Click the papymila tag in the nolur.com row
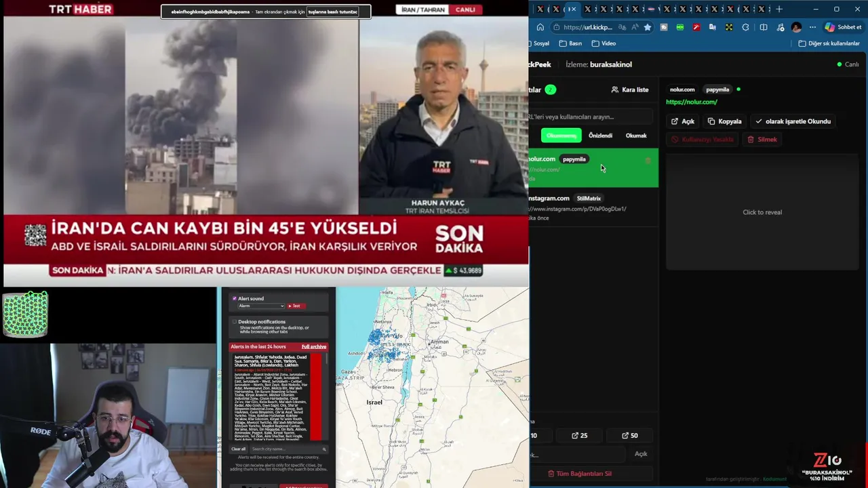868x488 pixels. [x=574, y=159]
